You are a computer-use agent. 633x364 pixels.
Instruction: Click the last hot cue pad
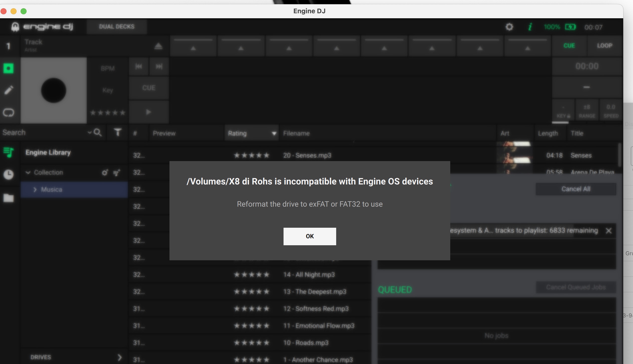[x=527, y=46]
